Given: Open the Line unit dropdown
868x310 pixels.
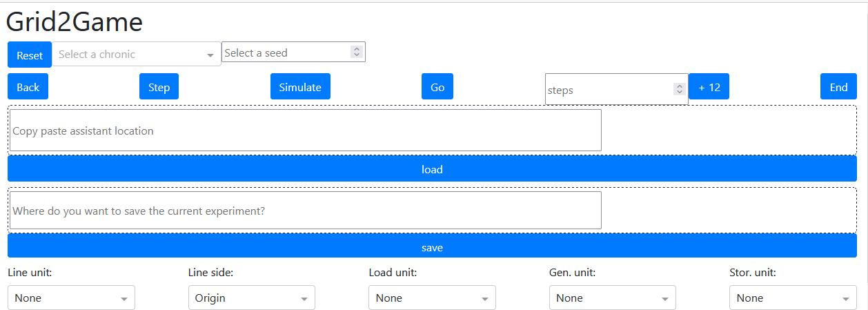Looking at the screenshot, I should tap(71, 298).
